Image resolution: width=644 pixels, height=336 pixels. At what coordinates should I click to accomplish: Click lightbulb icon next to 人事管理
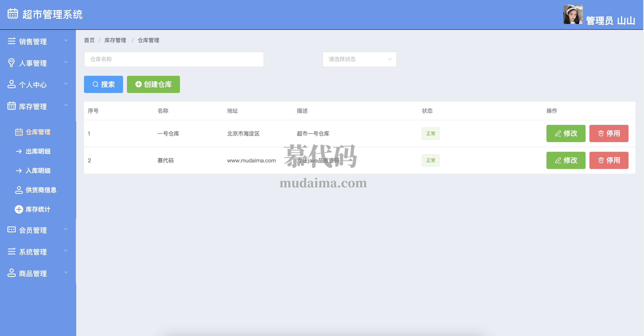tap(11, 62)
